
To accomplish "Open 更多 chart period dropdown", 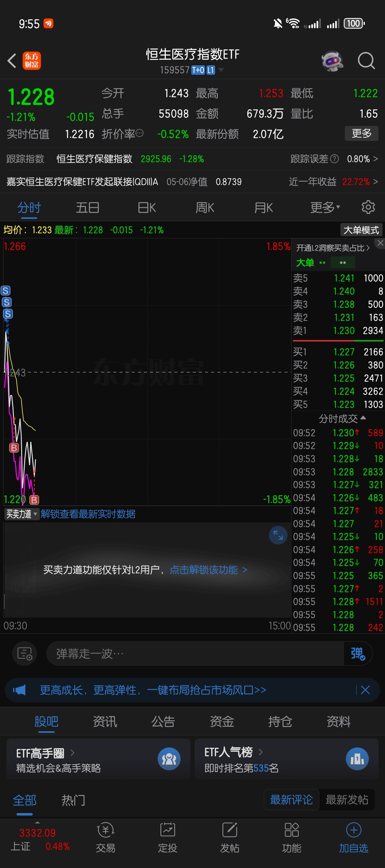I will point(325,208).
